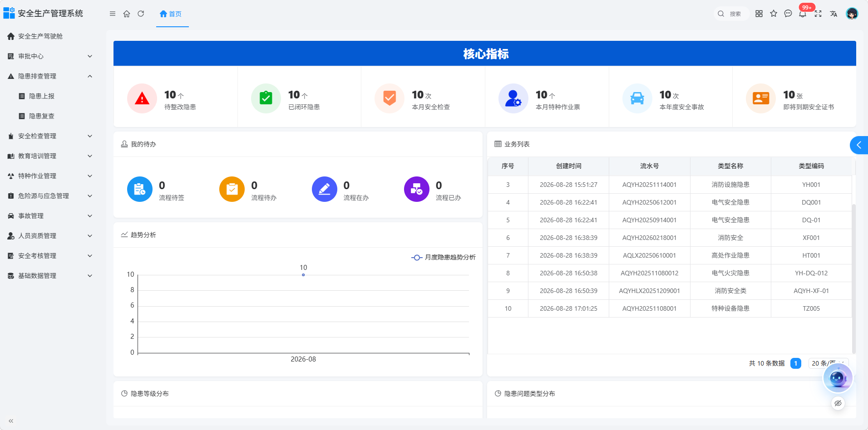This screenshot has width=868, height=430.
Task: Expand the 审批中心 menu
Action: (50, 56)
